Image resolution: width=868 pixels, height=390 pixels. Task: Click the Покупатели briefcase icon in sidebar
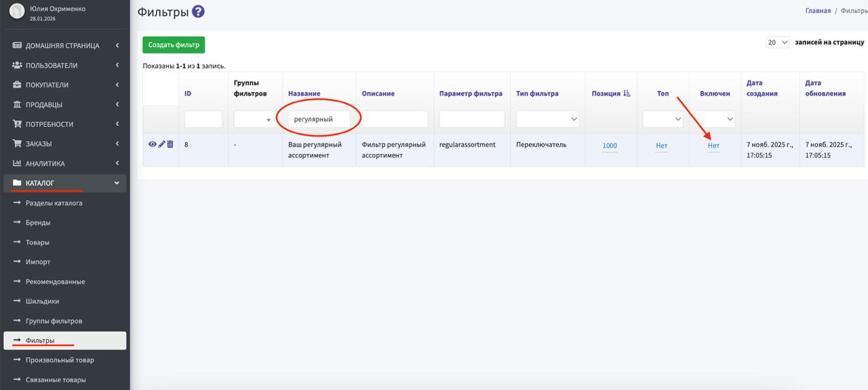pos(17,85)
